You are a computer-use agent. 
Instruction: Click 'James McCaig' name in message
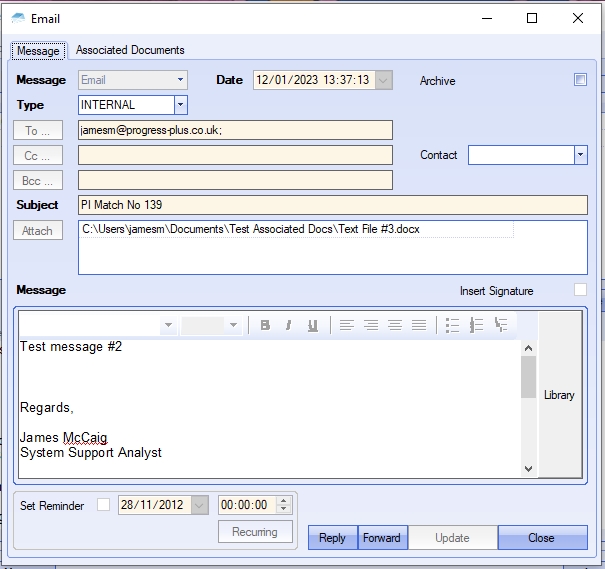pyautogui.click(x=64, y=437)
